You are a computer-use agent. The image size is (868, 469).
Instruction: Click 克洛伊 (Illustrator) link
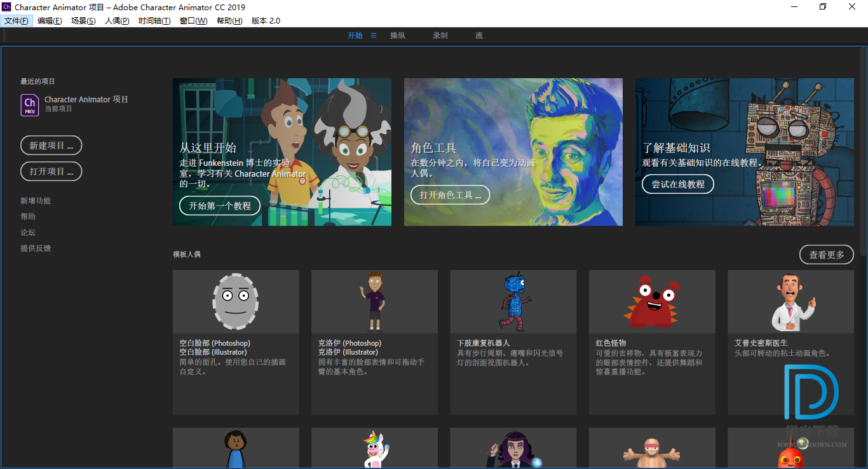[348, 352]
